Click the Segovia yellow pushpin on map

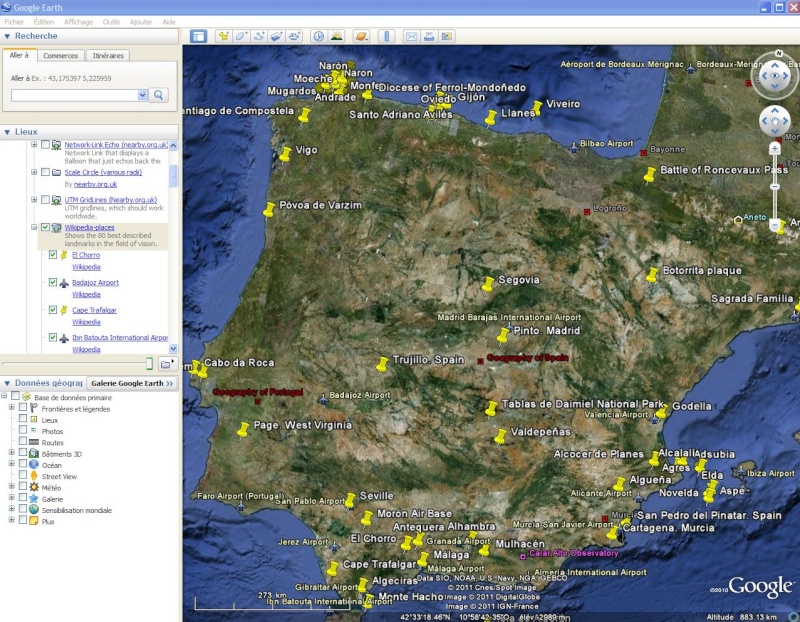click(x=488, y=284)
